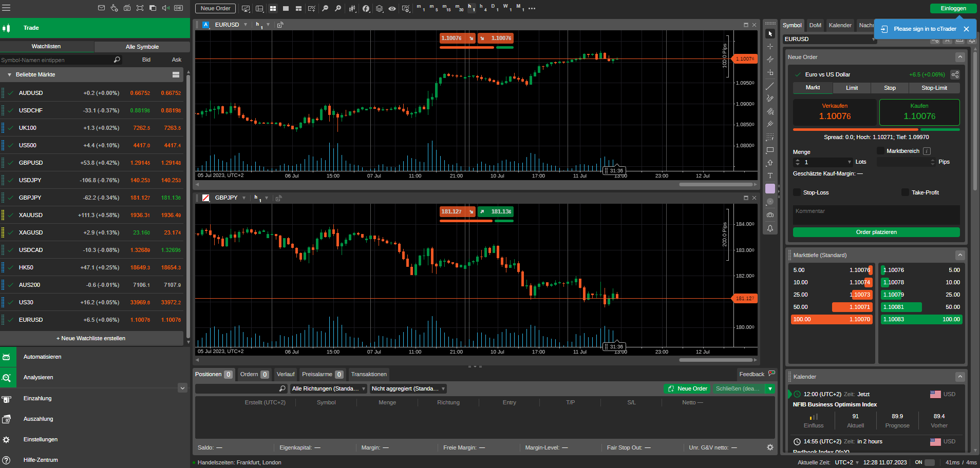Click the zoom in magnifier icon
Image resolution: width=980 pixels, height=468 pixels.
(338, 9)
